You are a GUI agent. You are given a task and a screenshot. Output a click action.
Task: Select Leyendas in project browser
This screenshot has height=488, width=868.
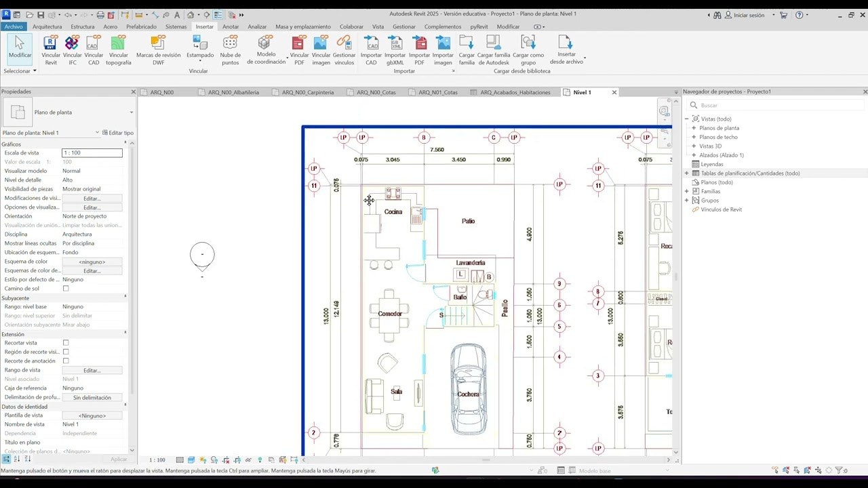[712, 164]
